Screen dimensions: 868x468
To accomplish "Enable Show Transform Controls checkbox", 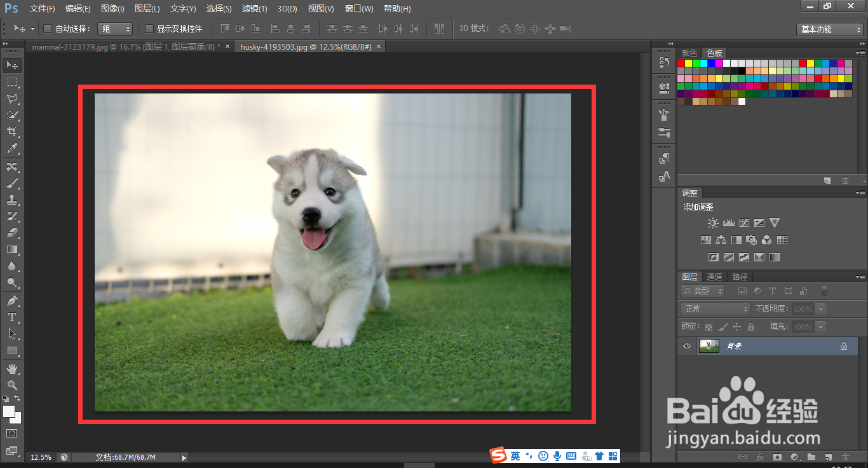I will pos(149,29).
